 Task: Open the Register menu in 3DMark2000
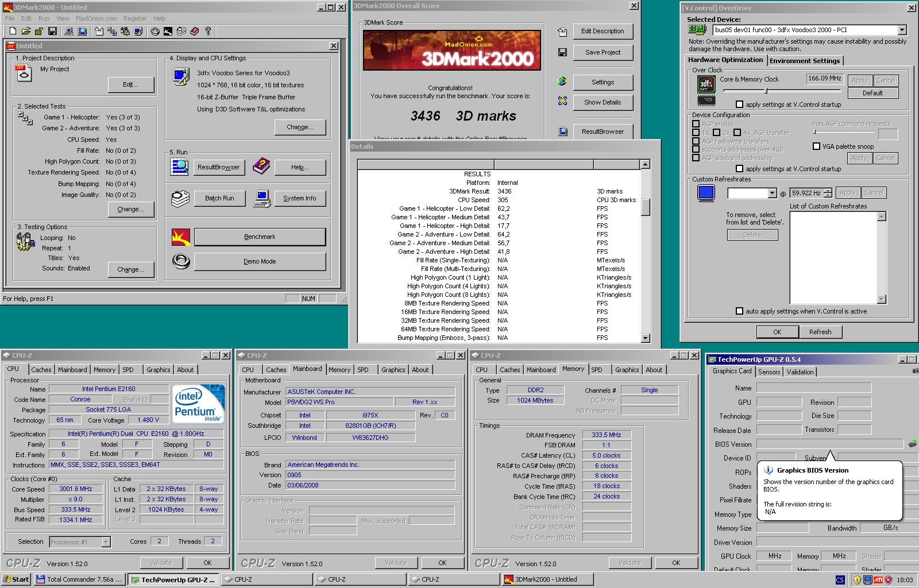pos(135,18)
